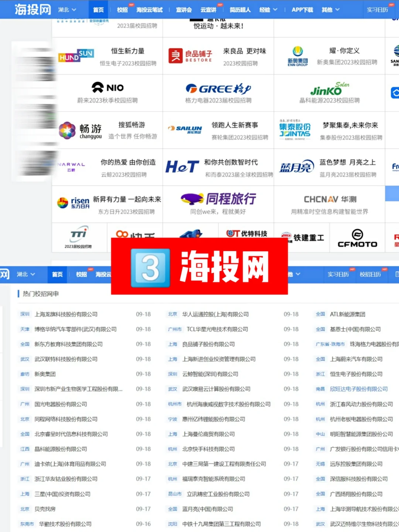Click the SAILUN 赛轮 logo
This screenshot has height=532, width=399.
pos(185,129)
